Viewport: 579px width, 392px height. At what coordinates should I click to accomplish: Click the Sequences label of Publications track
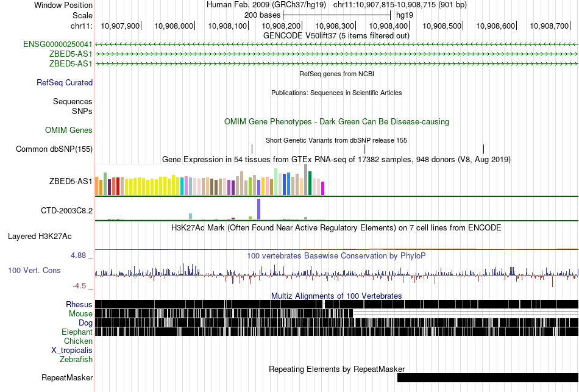coord(73,101)
